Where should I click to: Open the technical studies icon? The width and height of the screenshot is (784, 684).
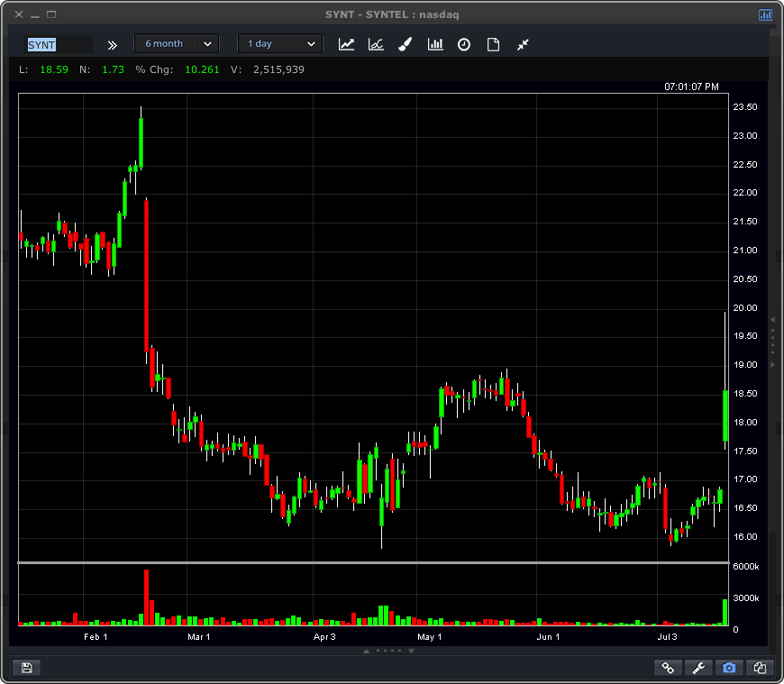376,44
